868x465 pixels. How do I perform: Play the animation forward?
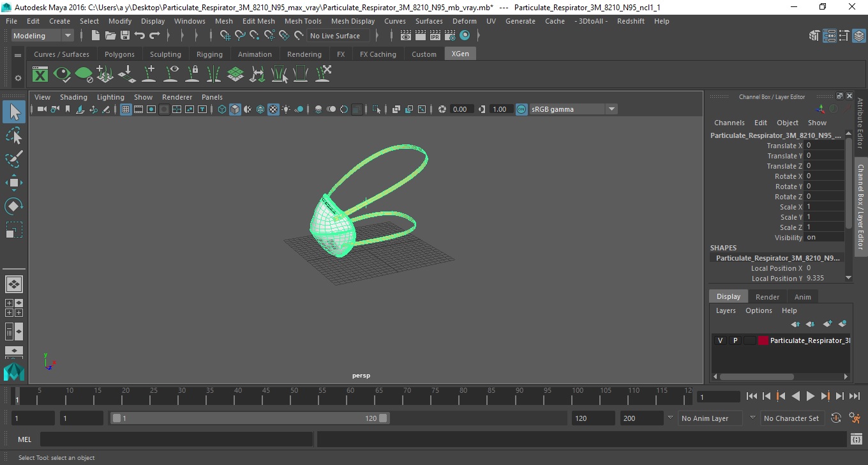pyautogui.click(x=810, y=396)
